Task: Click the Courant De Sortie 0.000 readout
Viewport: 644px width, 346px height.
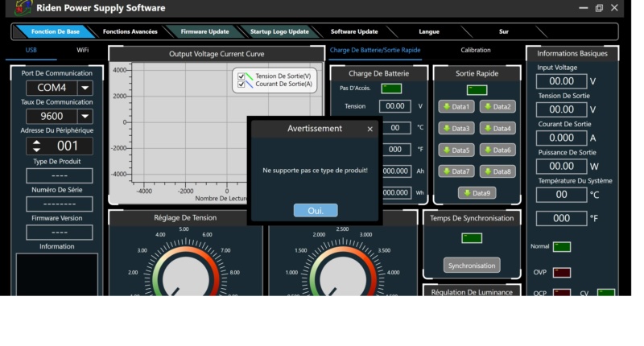Action: tap(561, 138)
